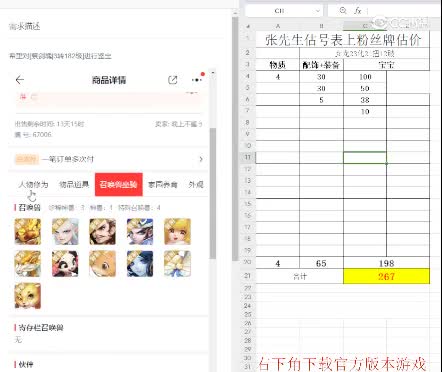Open the dark blue figure beast thumbnail

[140, 264]
